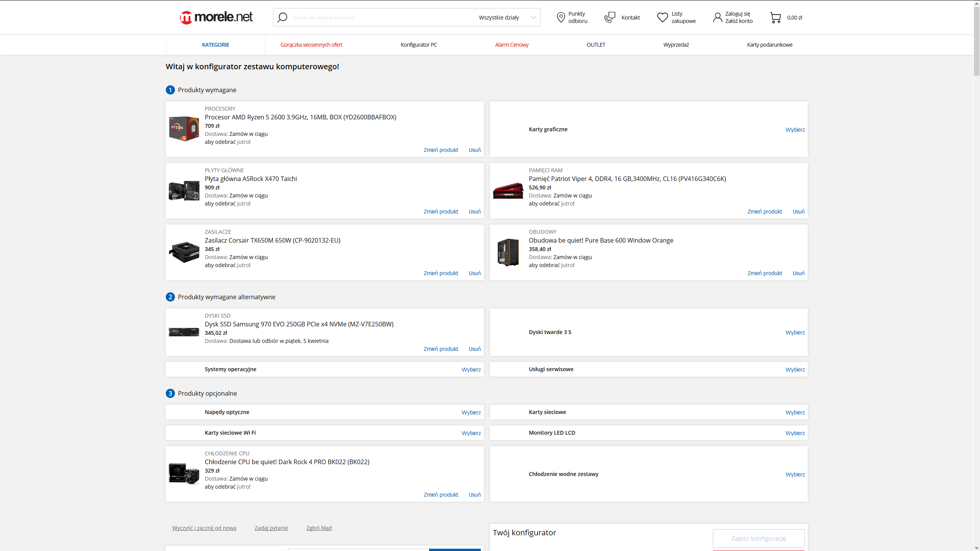Click the search magnifier icon

(x=282, y=17)
